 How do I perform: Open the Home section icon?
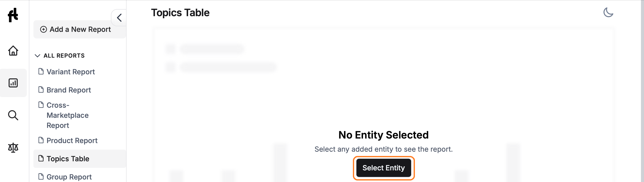click(x=13, y=51)
